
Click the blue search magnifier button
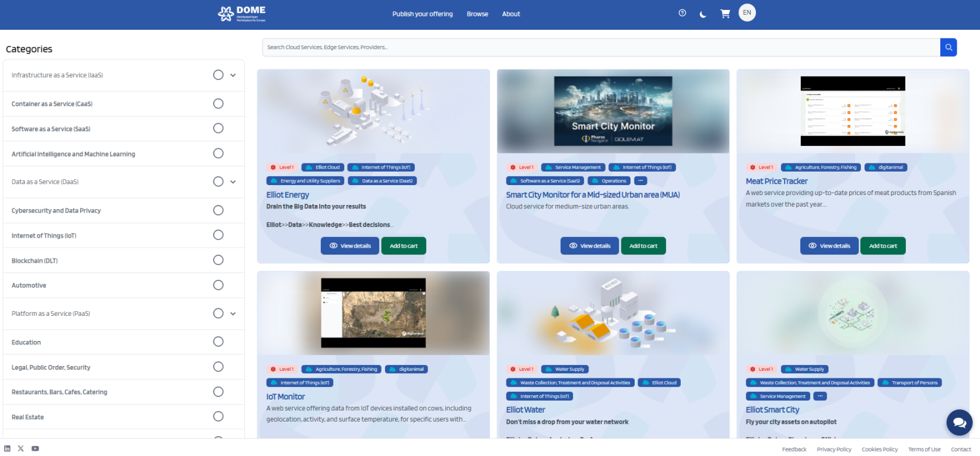tap(949, 47)
